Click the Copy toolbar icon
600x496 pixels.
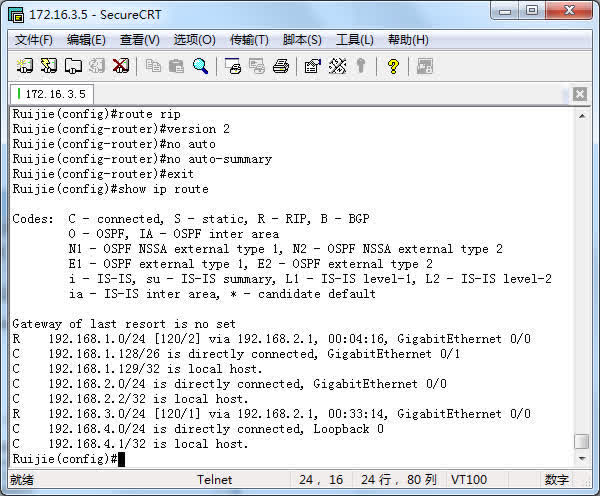pyautogui.click(x=153, y=66)
